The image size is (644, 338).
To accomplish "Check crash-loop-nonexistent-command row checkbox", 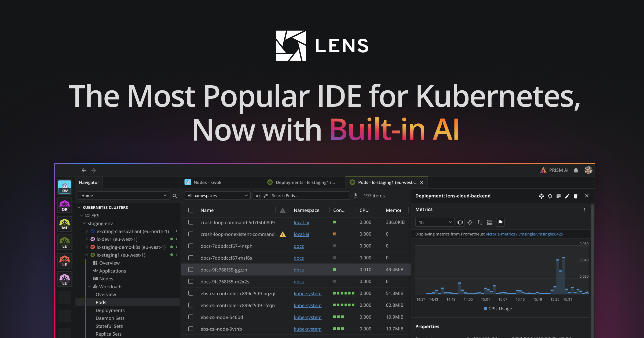I will 191,234.
